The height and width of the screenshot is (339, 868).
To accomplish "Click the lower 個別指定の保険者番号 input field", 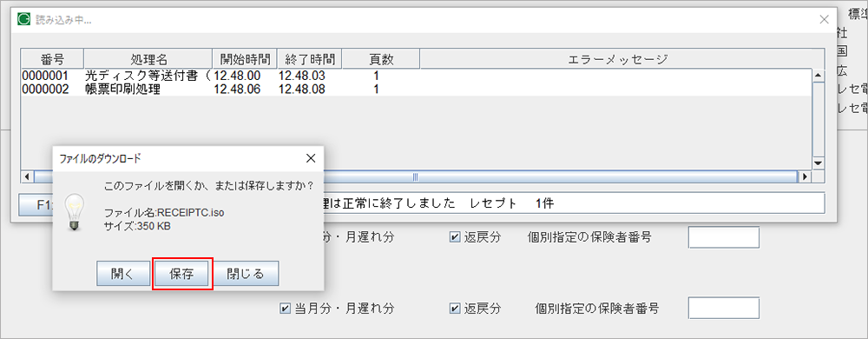I will 724,308.
